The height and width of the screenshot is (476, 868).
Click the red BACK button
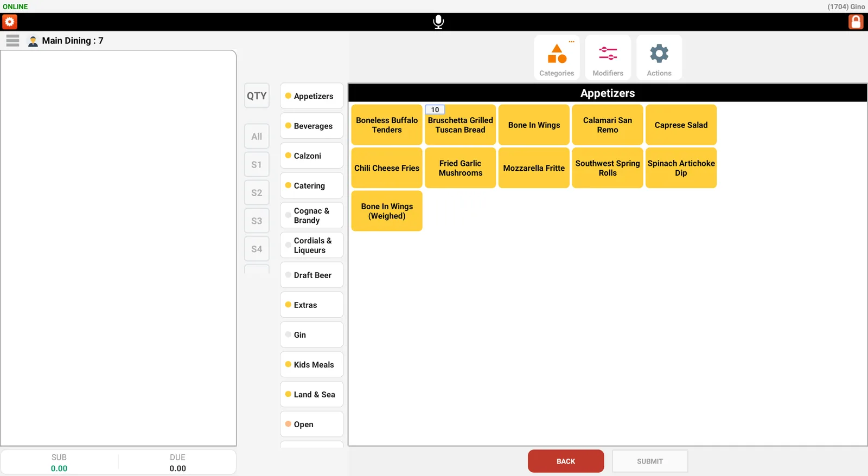click(x=566, y=461)
